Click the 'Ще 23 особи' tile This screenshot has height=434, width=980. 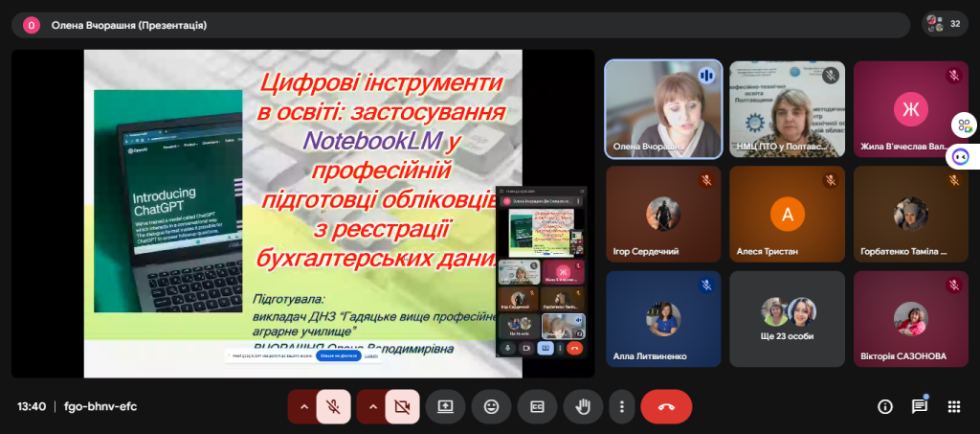click(x=787, y=318)
